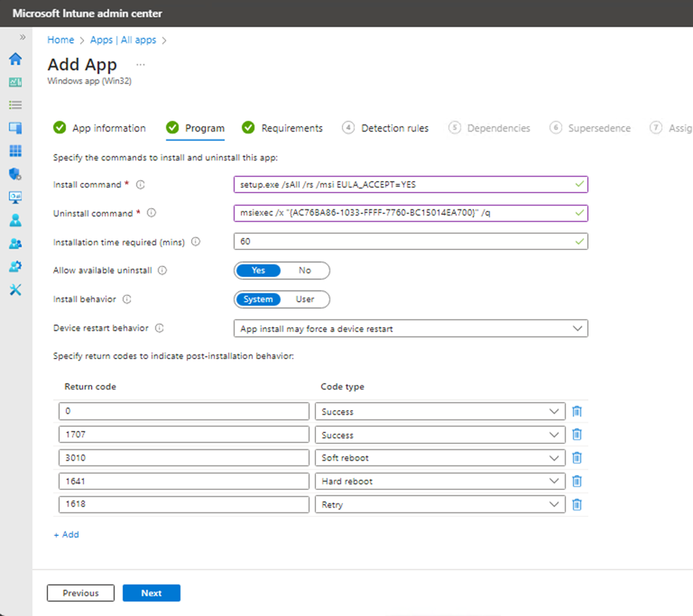The image size is (693, 616).
Task: Open All services list icon in sidebar
Action: [x=16, y=104]
